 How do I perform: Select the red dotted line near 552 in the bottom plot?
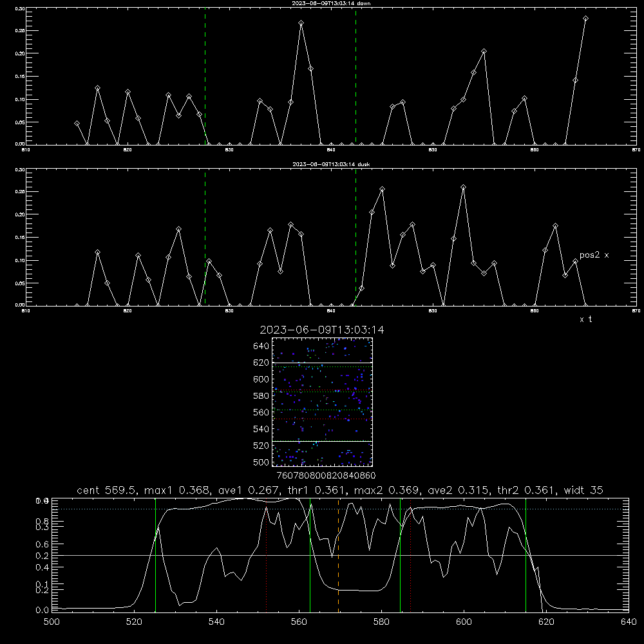267,555
